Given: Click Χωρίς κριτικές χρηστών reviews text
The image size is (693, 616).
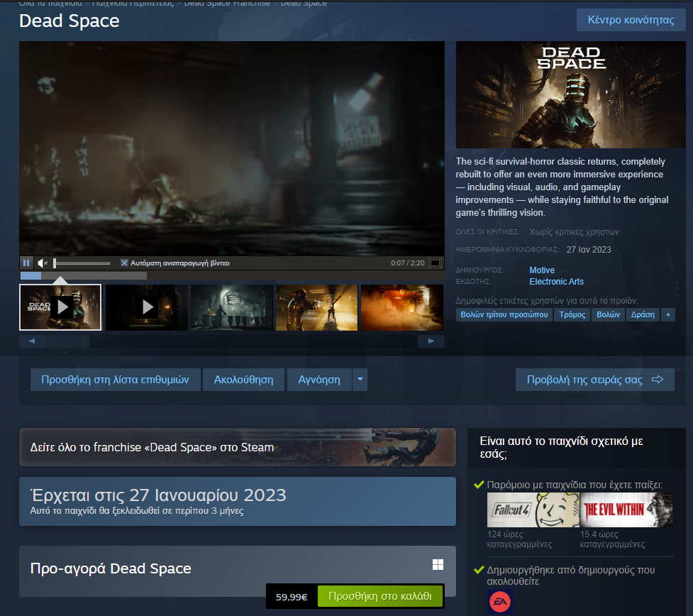Looking at the screenshot, I should [x=574, y=232].
